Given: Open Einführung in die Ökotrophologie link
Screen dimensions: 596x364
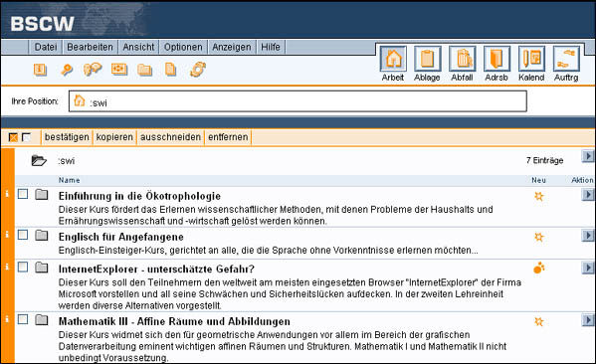Looking at the screenshot, I should 139,196.
